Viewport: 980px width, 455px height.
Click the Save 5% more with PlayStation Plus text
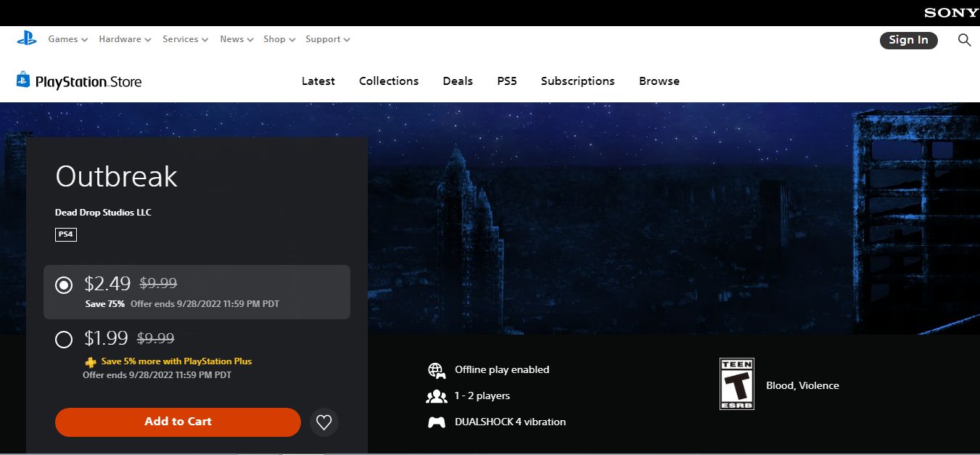coord(177,361)
